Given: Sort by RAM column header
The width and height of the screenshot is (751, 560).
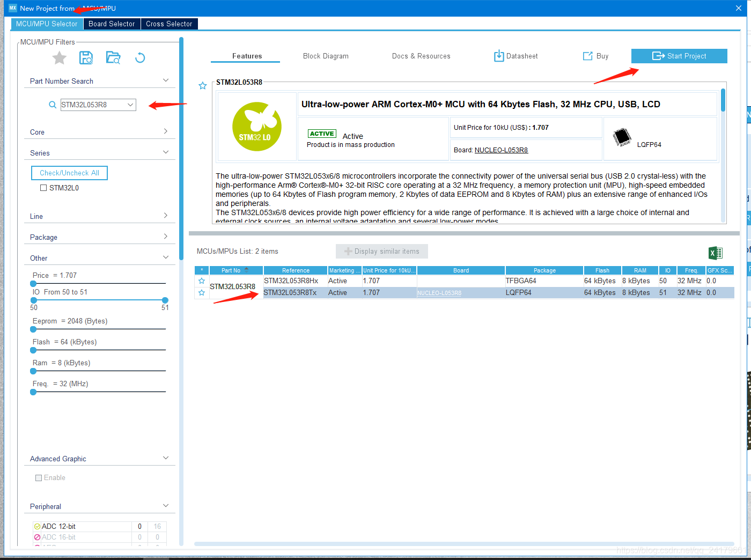Looking at the screenshot, I should point(640,270).
